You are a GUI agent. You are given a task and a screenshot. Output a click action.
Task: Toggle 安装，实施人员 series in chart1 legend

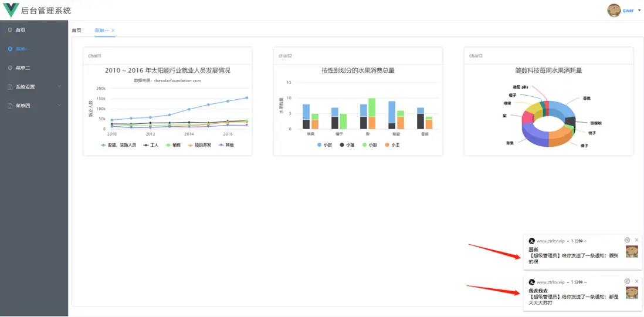[118, 145]
